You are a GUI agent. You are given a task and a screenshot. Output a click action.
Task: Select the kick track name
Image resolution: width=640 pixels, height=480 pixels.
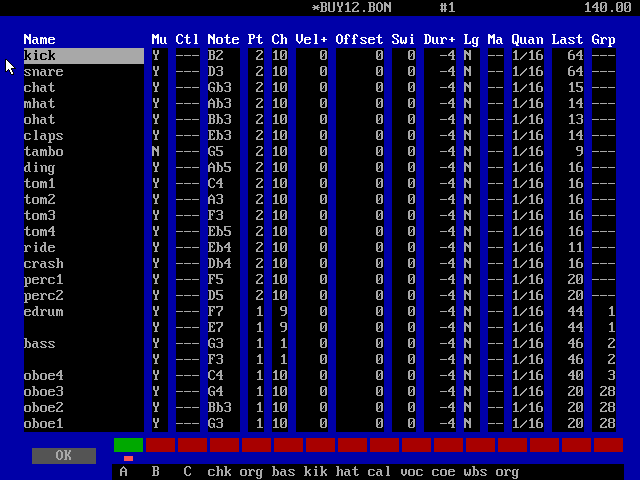pos(84,56)
